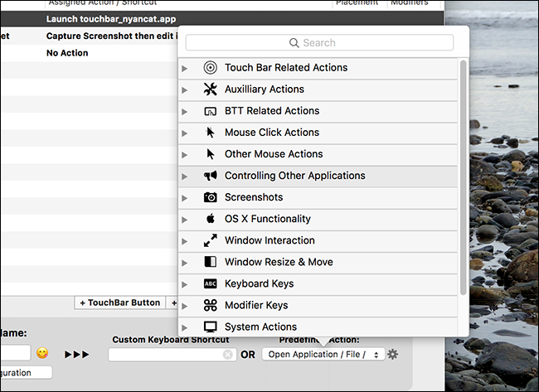Expand Mouse Click Actions disclosure triangle
The image size is (539, 392).
pyautogui.click(x=185, y=133)
